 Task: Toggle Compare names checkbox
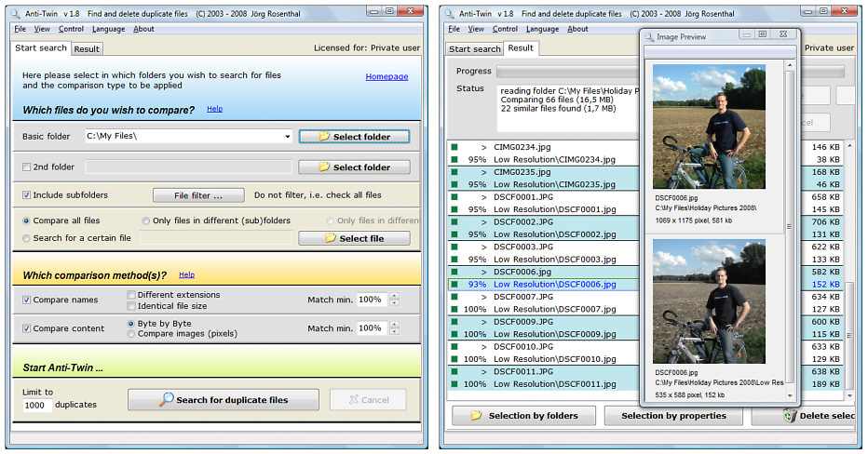26,300
